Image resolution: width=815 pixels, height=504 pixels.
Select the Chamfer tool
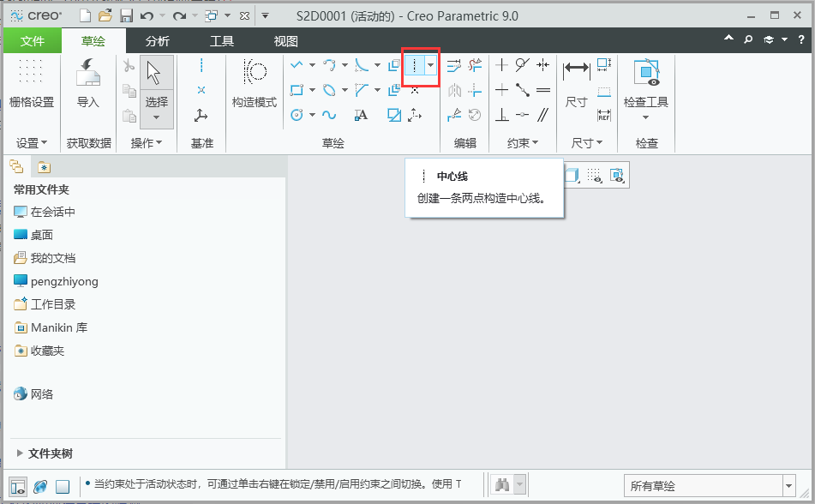tap(362, 90)
